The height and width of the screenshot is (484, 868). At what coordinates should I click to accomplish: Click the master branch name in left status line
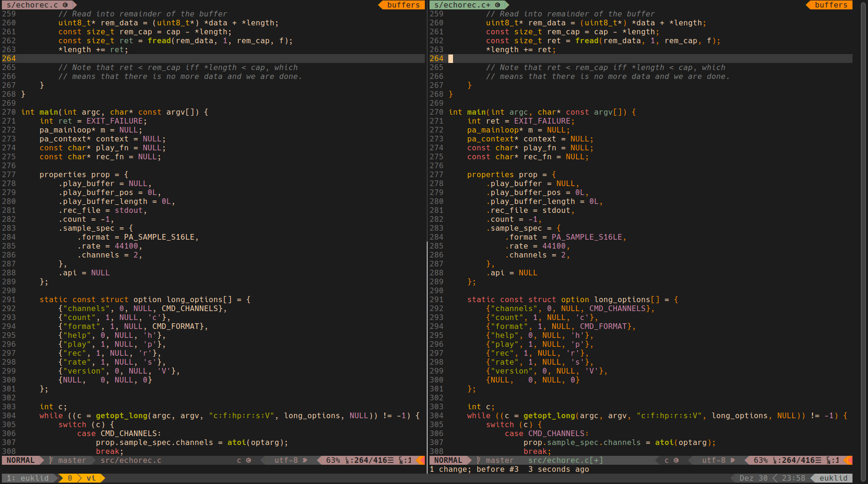[x=72, y=461]
